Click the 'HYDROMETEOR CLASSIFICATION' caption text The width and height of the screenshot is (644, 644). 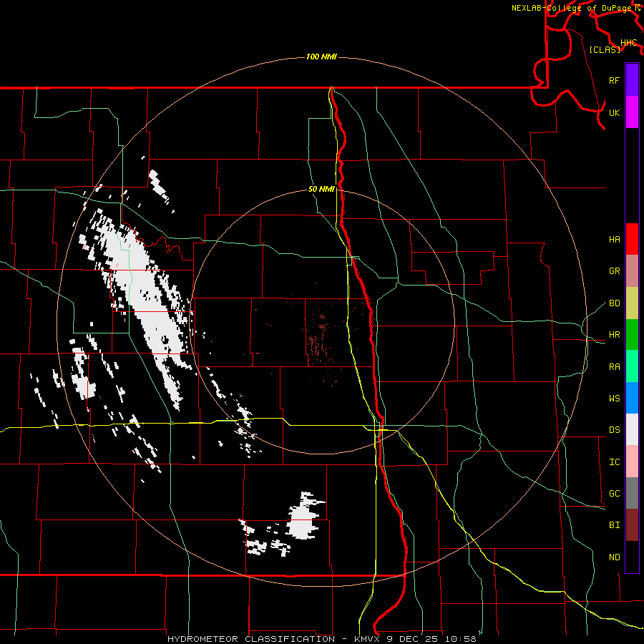251,639
